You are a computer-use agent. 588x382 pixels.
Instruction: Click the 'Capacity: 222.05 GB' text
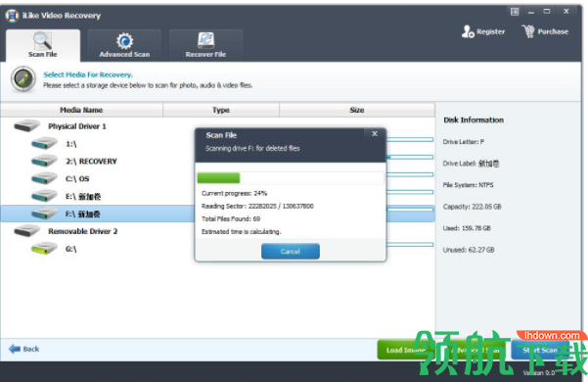pyautogui.click(x=472, y=207)
